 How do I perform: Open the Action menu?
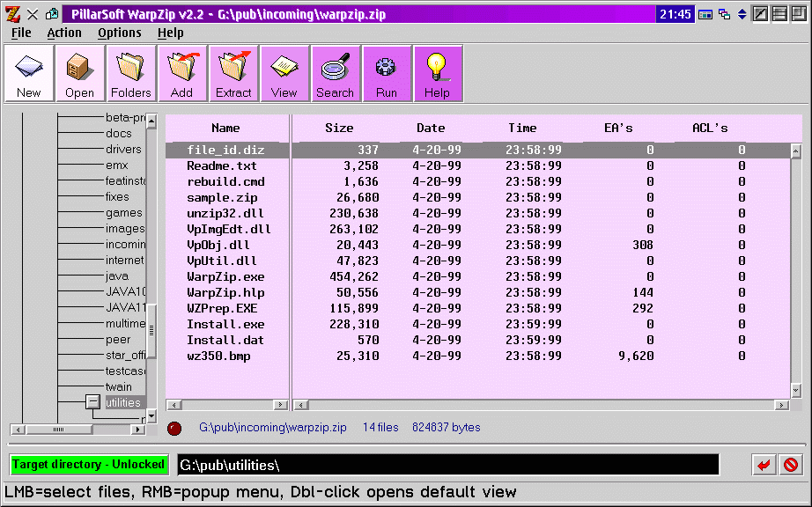point(64,33)
